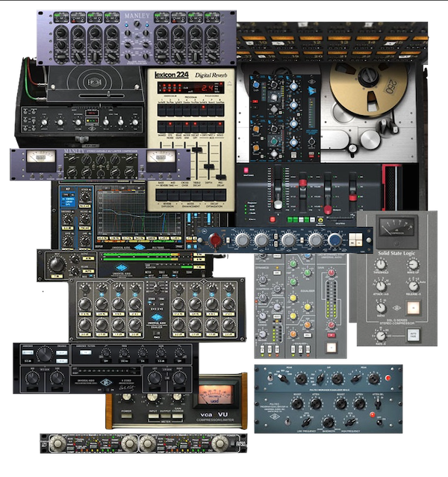The height and width of the screenshot is (477, 448).
Task: Click the Lexicon Depth fader cap
Action: click(x=208, y=166)
